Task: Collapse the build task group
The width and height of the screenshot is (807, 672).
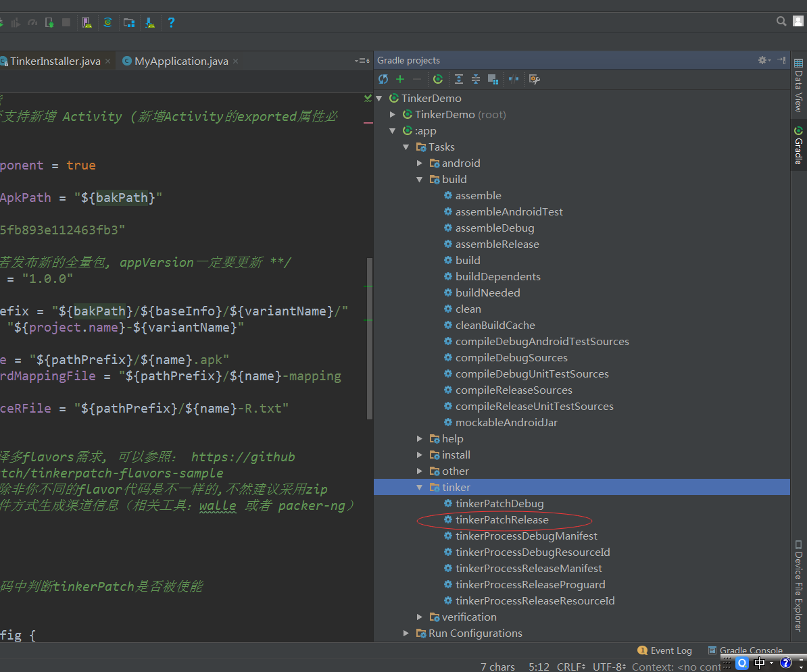Action: coord(420,180)
